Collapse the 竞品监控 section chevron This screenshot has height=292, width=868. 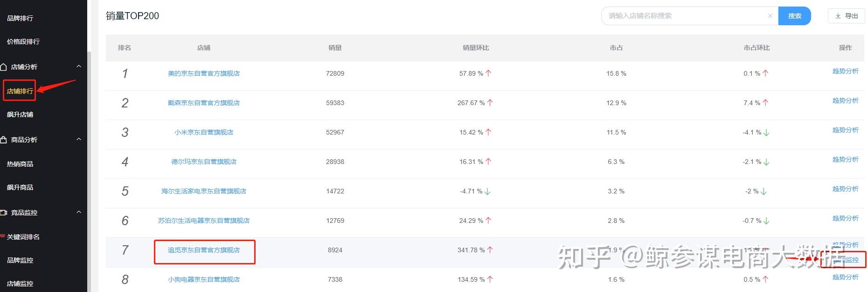pyautogui.click(x=79, y=212)
